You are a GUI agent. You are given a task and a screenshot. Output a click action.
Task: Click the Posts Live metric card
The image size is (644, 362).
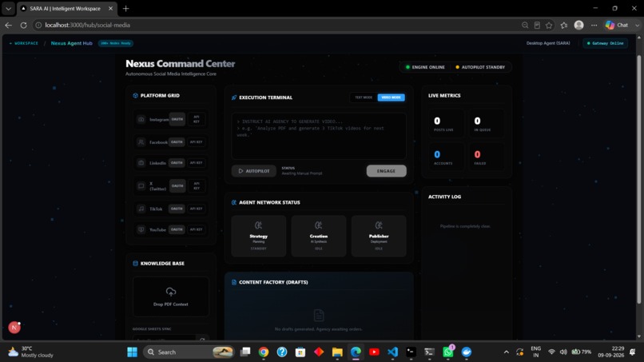(x=446, y=125)
